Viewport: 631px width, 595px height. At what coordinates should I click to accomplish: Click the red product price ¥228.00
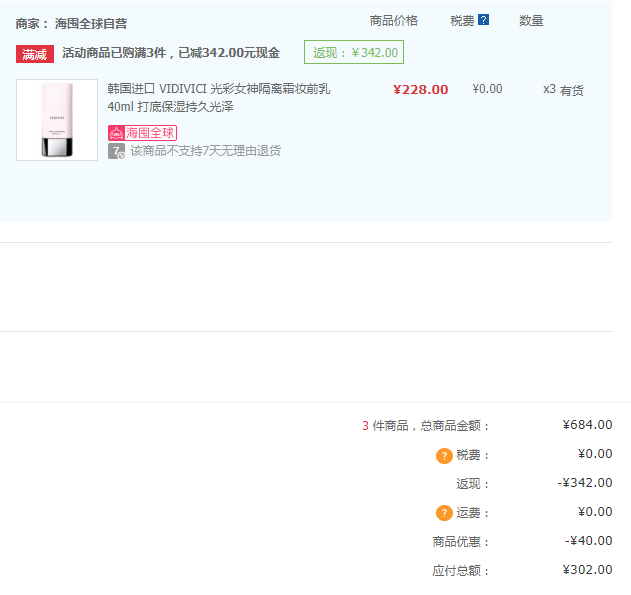pyautogui.click(x=421, y=89)
